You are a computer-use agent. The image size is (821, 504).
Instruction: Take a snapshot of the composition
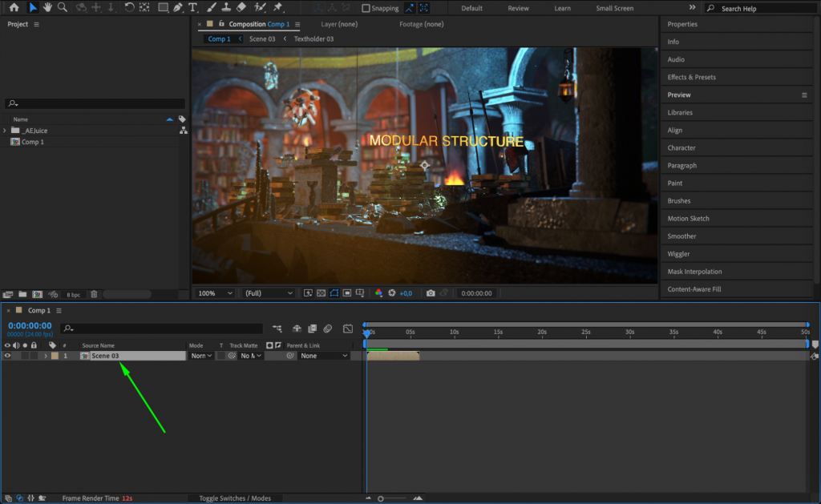coord(431,292)
